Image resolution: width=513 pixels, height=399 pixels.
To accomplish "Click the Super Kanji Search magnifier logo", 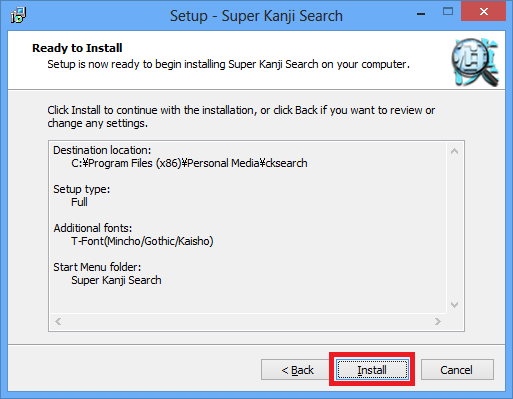I will coord(475,62).
